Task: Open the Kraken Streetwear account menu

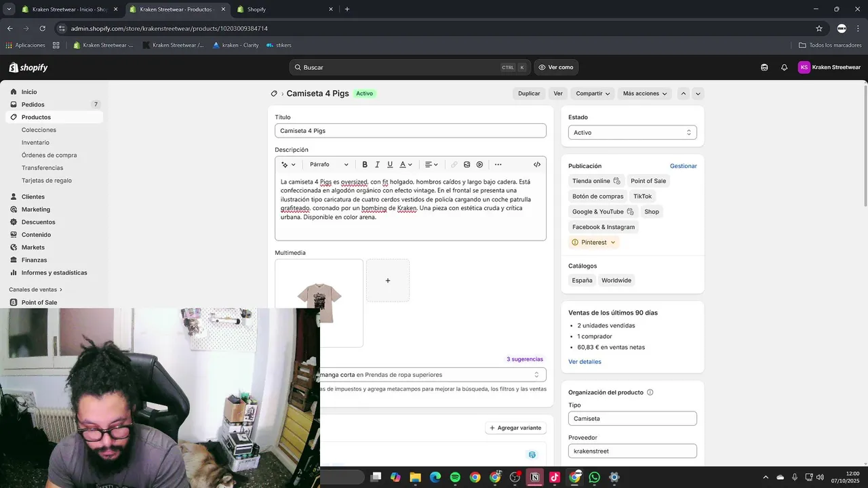Action: coord(829,68)
